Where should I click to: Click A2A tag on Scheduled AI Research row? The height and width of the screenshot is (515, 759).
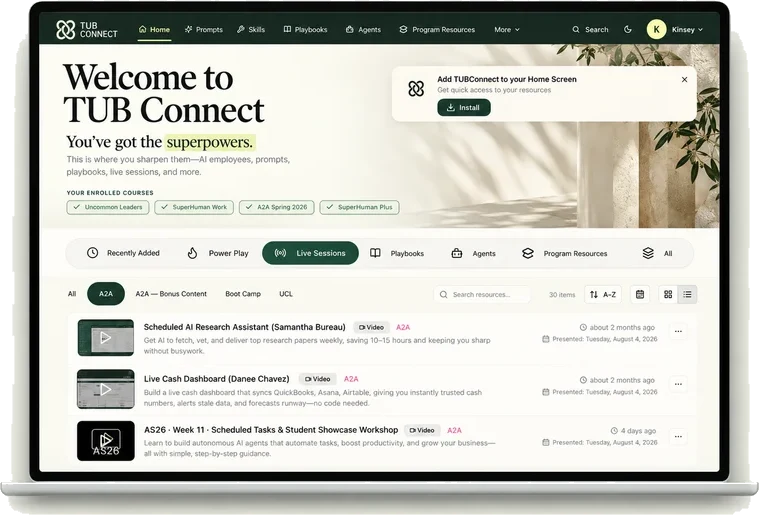[x=403, y=328]
